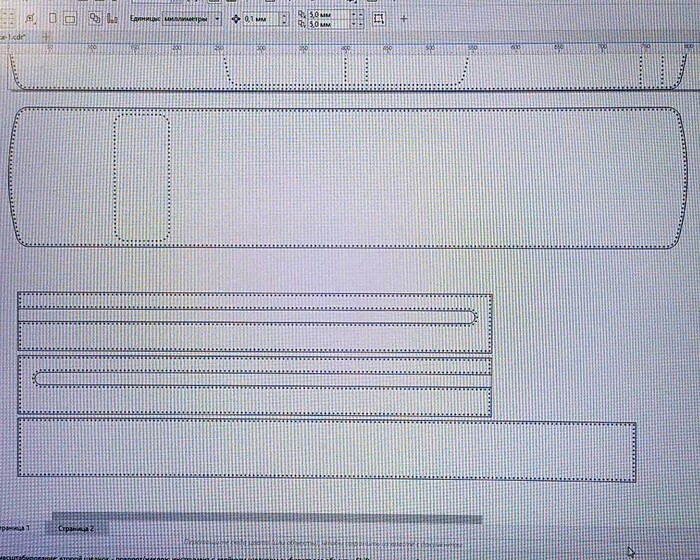Click the horizontal ruler at 400
Screen dimensions: 700x560
345,48
